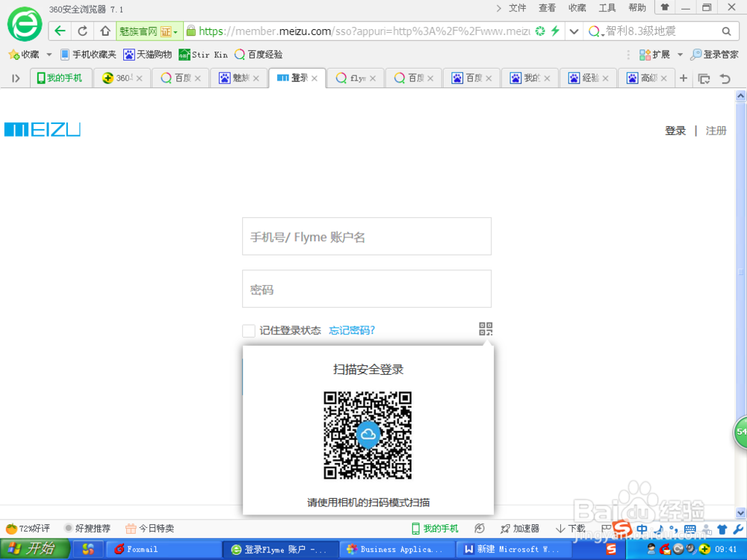747x560 pixels.
Task: Click the search magnifier icon
Action: click(x=726, y=31)
